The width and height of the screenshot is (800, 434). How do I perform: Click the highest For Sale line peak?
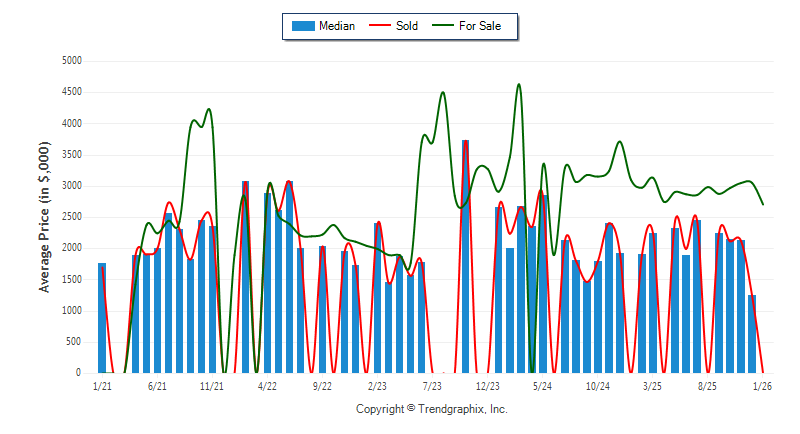click(x=519, y=85)
